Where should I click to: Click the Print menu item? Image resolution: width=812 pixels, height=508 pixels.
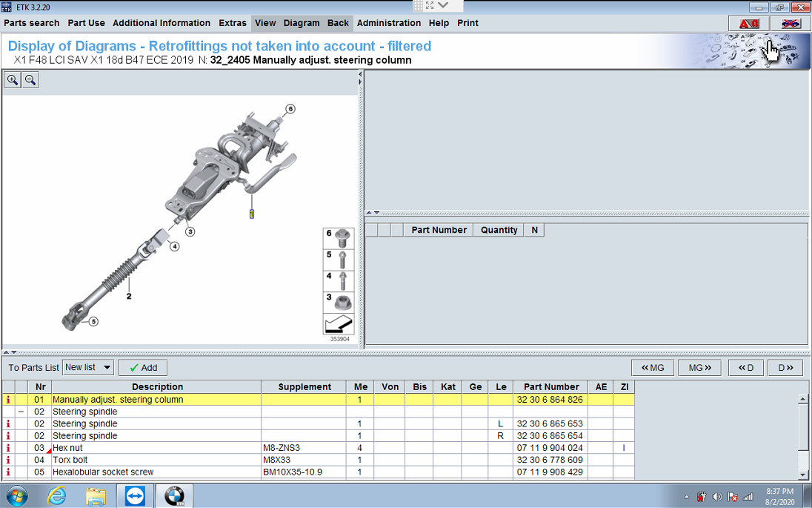pos(467,23)
